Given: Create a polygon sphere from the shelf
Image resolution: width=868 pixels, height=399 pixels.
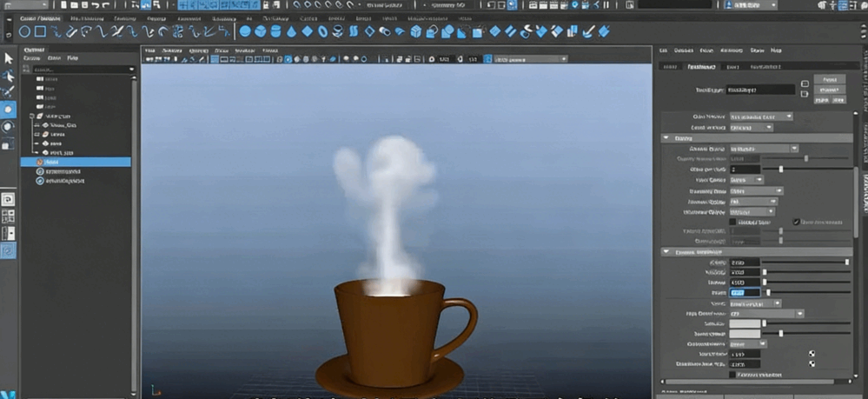Looking at the screenshot, I should (246, 32).
